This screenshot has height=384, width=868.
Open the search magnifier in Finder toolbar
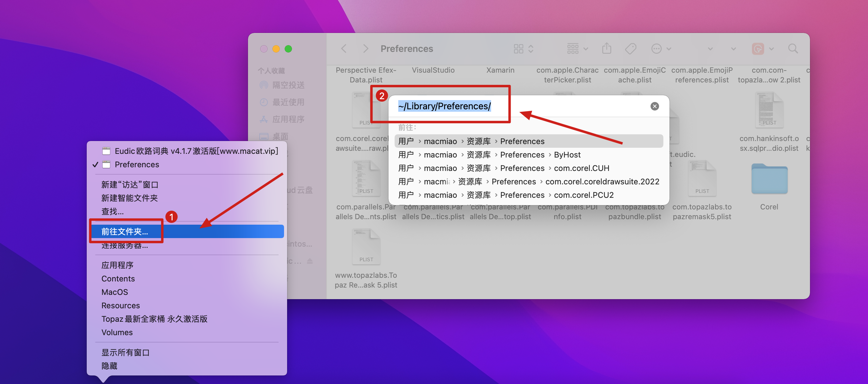point(793,49)
